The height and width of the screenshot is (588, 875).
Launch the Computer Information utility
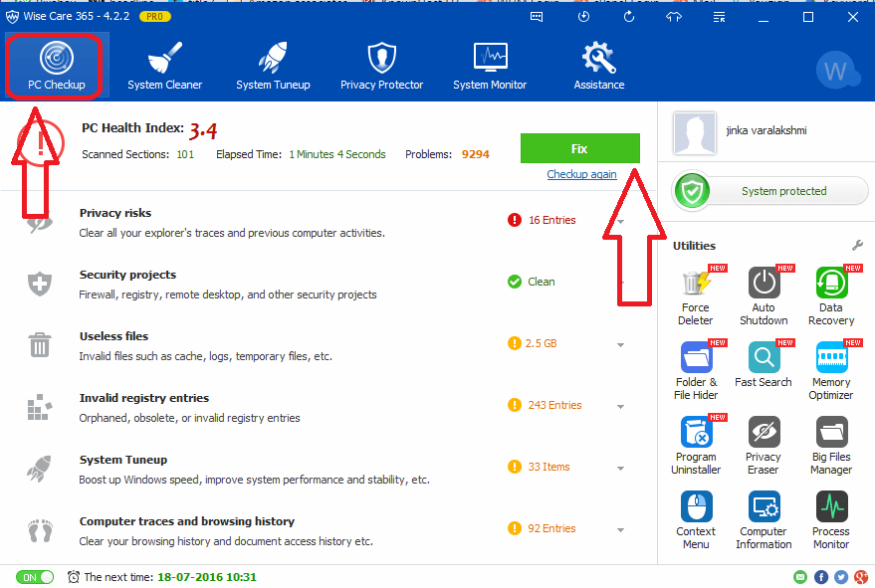[764, 520]
